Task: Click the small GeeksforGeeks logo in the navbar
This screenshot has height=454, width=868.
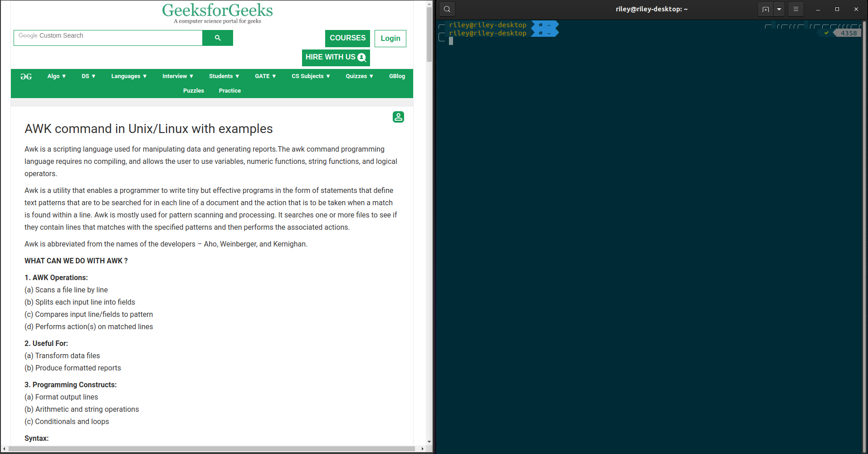Action: point(26,76)
